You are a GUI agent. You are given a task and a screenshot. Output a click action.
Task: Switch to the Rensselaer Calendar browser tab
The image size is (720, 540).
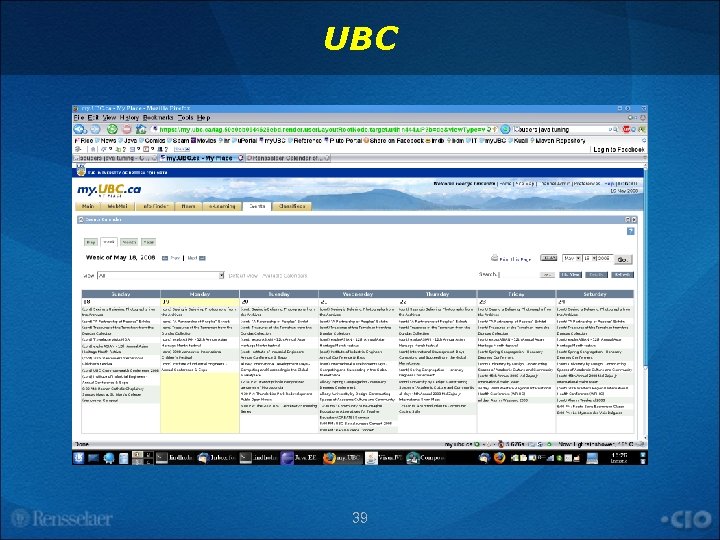(x=288, y=158)
